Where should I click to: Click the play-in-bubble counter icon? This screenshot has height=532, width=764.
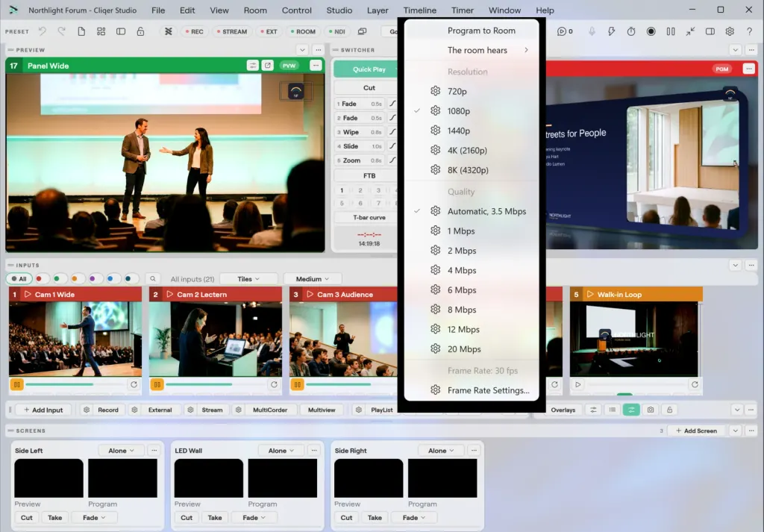pyautogui.click(x=565, y=31)
